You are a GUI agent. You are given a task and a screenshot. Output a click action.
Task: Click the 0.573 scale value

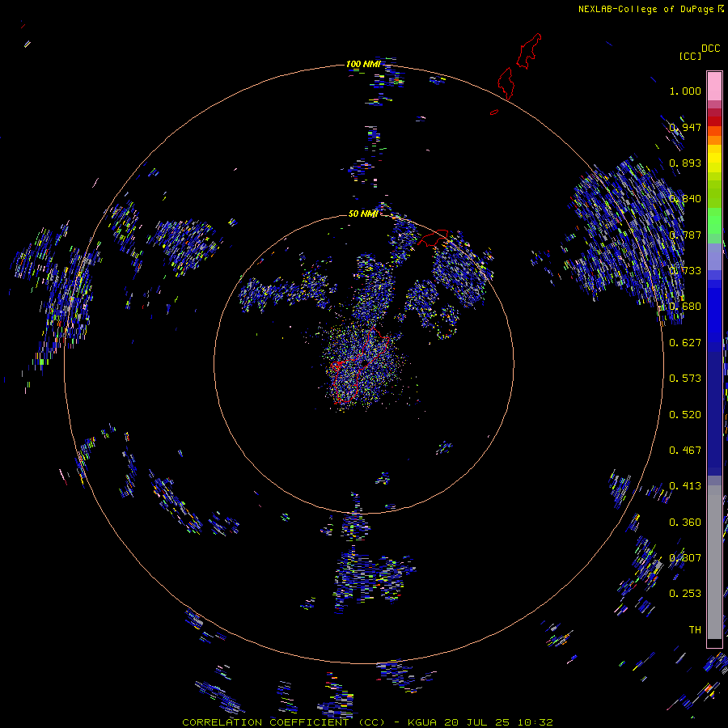(x=685, y=379)
